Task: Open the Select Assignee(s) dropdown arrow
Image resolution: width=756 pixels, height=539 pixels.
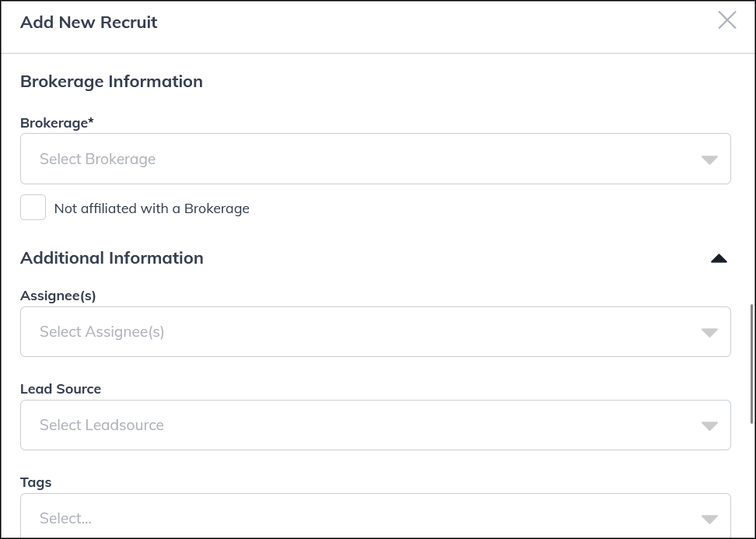Action: 709,331
